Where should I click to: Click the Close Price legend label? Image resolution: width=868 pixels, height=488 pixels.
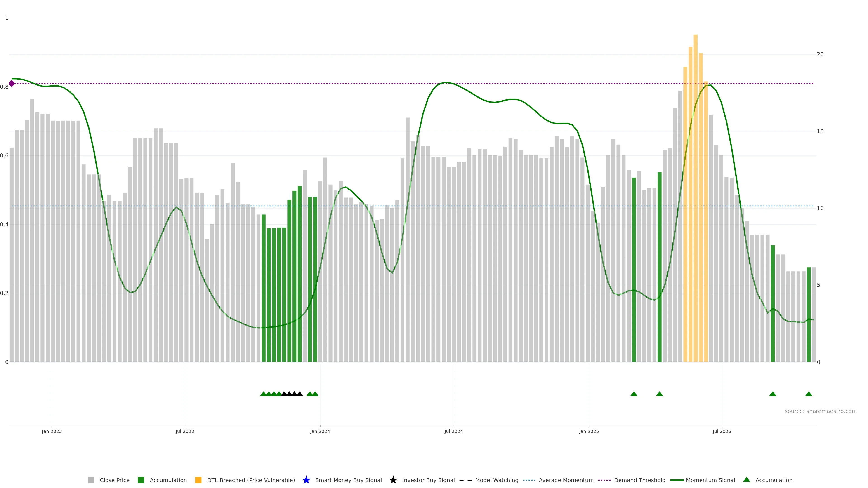tap(115, 480)
